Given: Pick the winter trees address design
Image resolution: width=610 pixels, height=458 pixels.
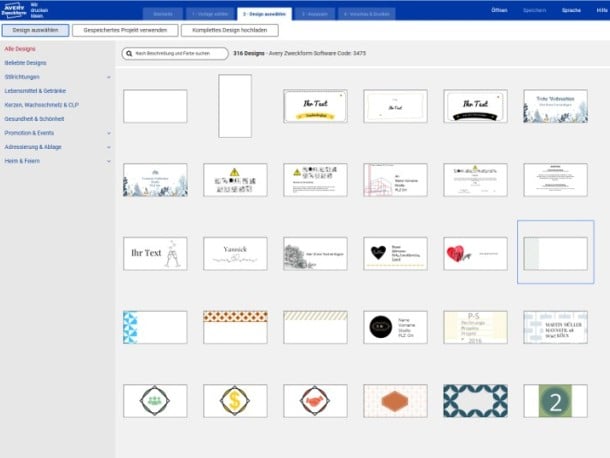Looking at the screenshot, I should 155,180.
